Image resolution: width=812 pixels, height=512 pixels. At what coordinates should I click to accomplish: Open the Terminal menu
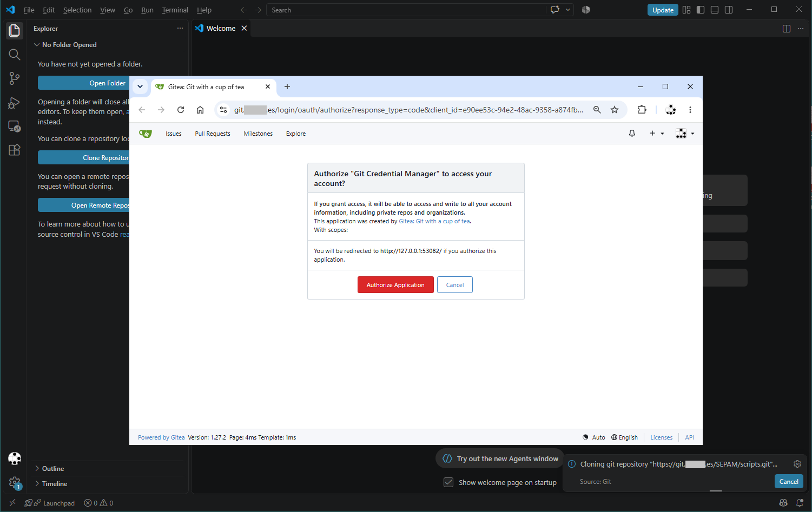pyautogui.click(x=175, y=10)
